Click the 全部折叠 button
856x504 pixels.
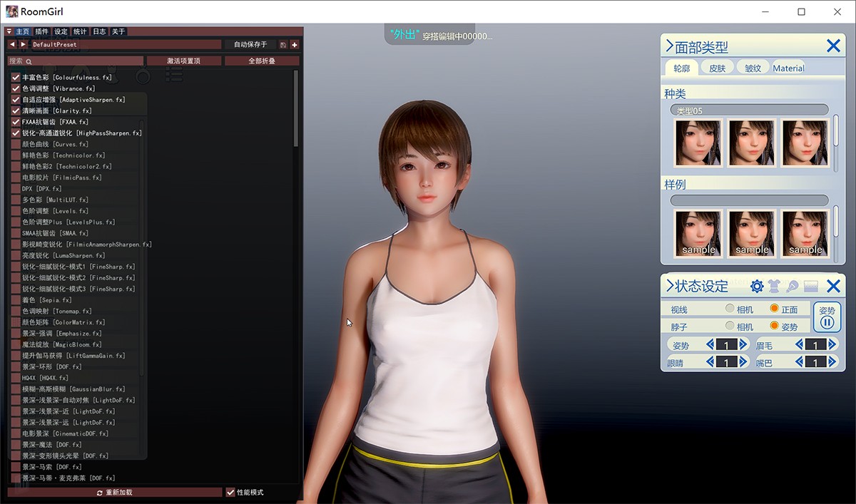pos(262,61)
